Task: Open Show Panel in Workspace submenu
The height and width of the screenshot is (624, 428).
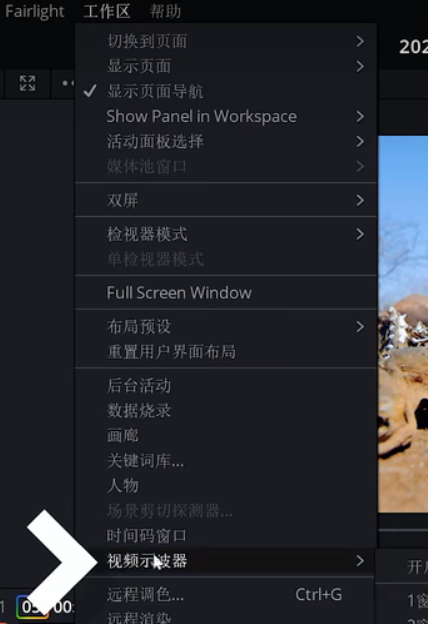Action: pyautogui.click(x=226, y=117)
